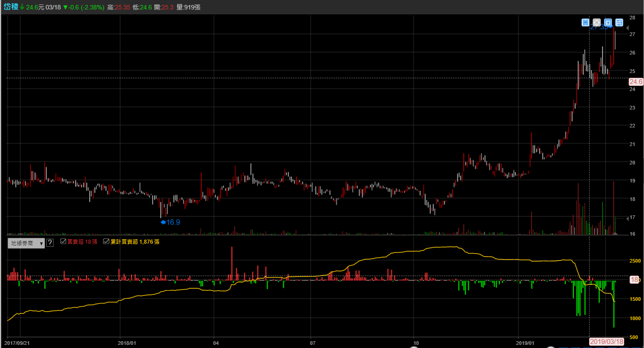
Task: Click the 2018/01 date axis label
Action: pyautogui.click(x=127, y=343)
